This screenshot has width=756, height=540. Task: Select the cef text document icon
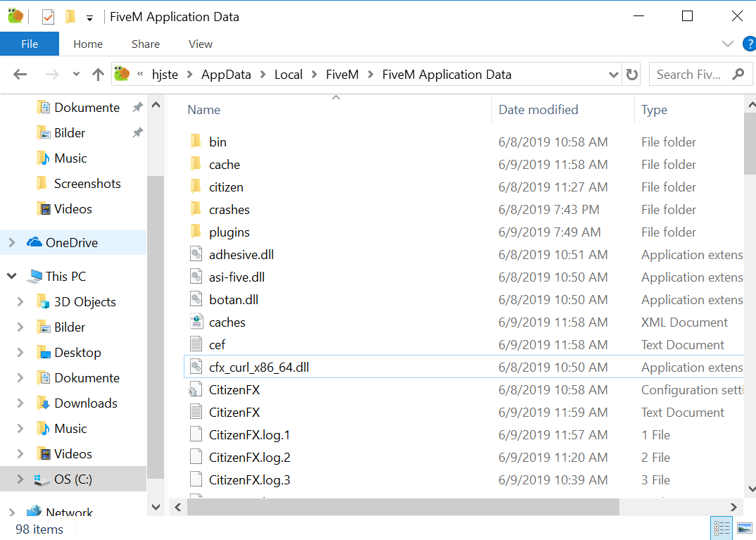pos(196,345)
